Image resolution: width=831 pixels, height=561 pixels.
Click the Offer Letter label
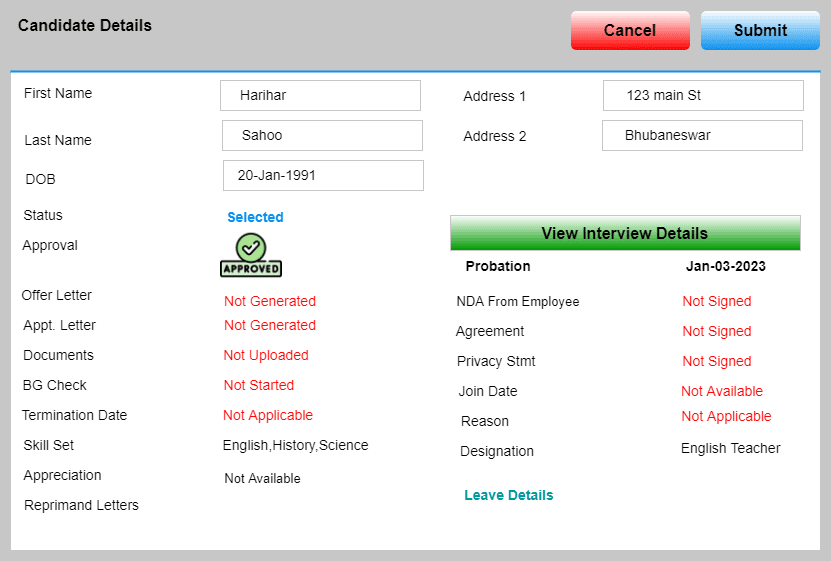(x=56, y=295)
